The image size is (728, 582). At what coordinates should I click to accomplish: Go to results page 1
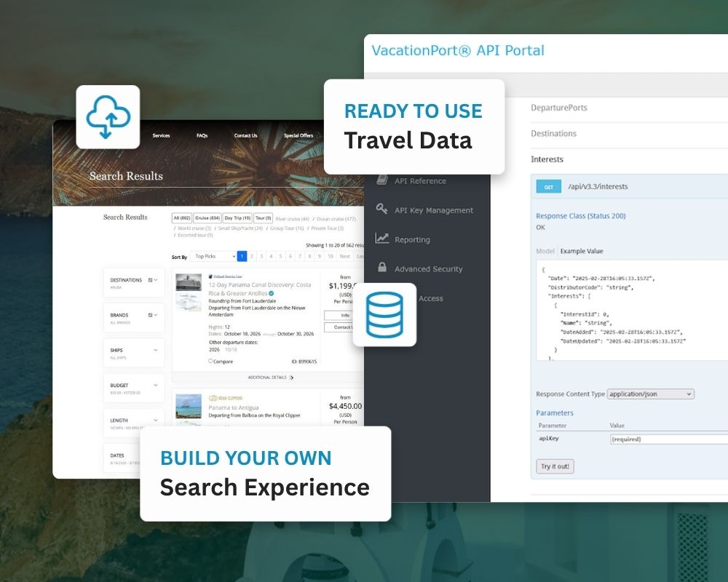click(x=242, y=256)
